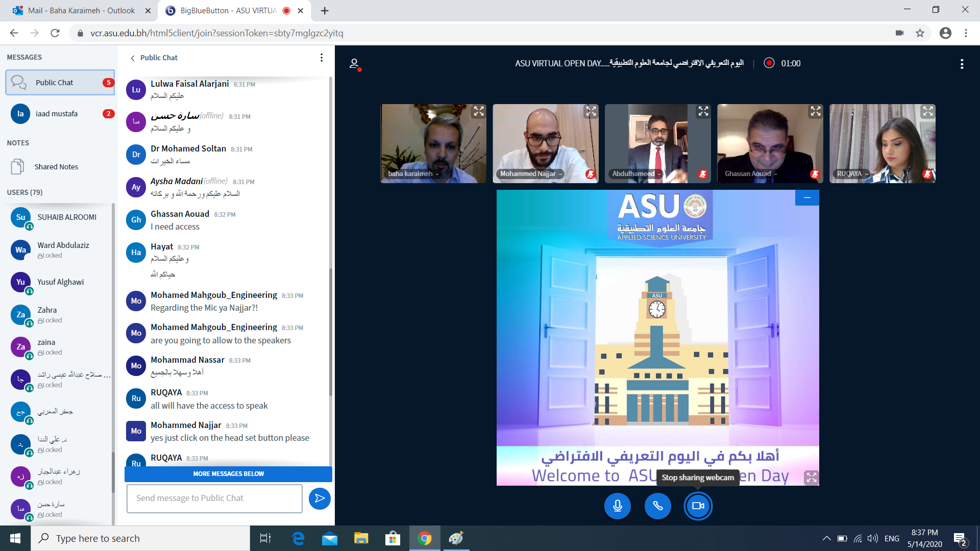Make the presentation fullscreen
The height and width of the screenshot is (551, 980).
point(811,477)
